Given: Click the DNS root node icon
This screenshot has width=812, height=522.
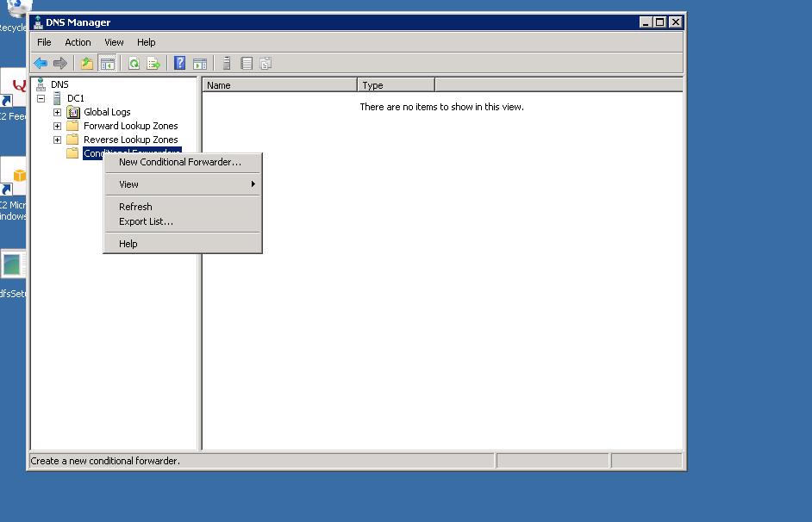Looking at the screenshot, I should (x=41, y=84).
